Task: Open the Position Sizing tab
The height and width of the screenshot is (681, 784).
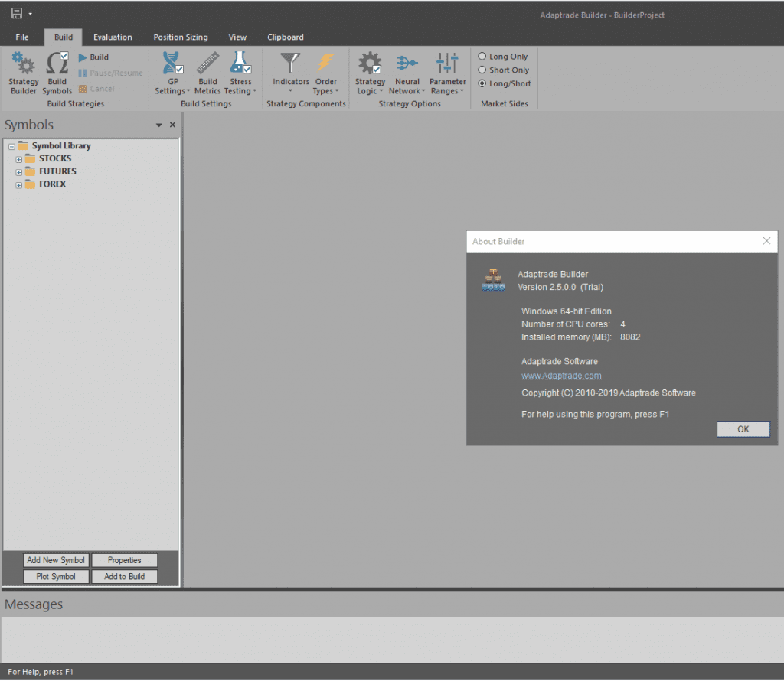Action: pyautogui.click(x=180, y=37)
